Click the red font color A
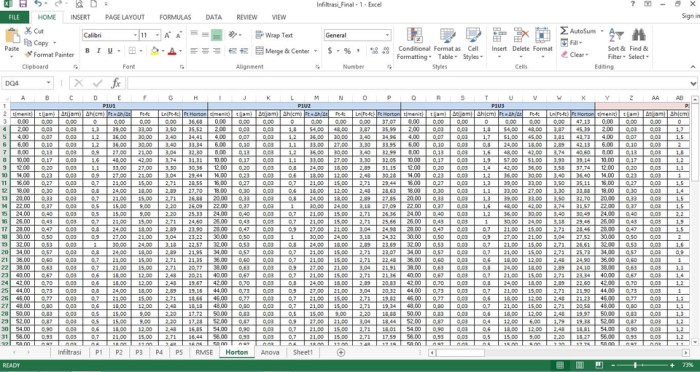The image size is (700, 372). click(172, 51)
